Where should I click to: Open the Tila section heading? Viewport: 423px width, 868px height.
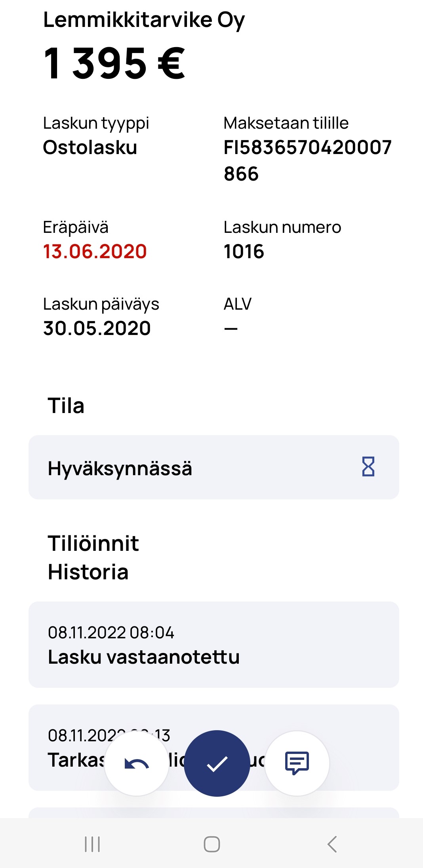coord(66,406)
